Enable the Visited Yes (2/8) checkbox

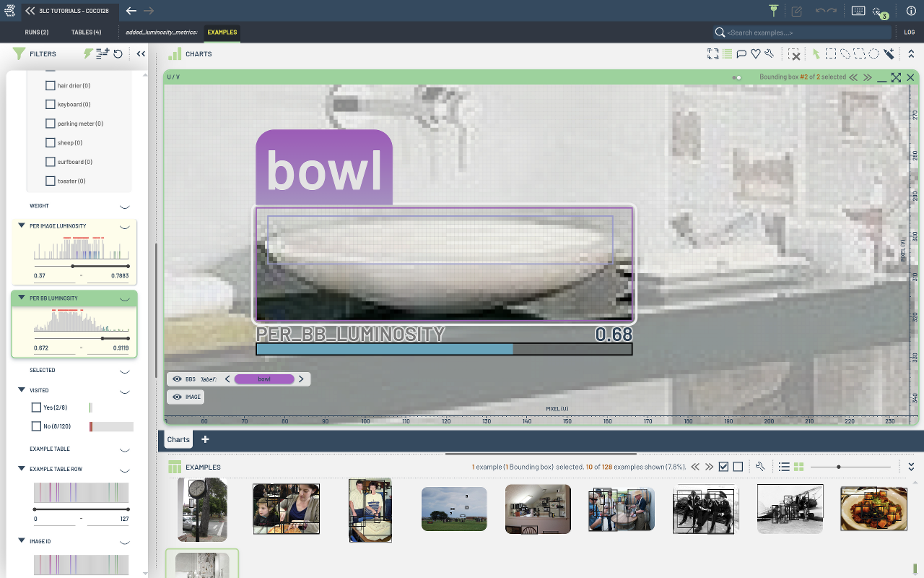click(x=37, y=407)
